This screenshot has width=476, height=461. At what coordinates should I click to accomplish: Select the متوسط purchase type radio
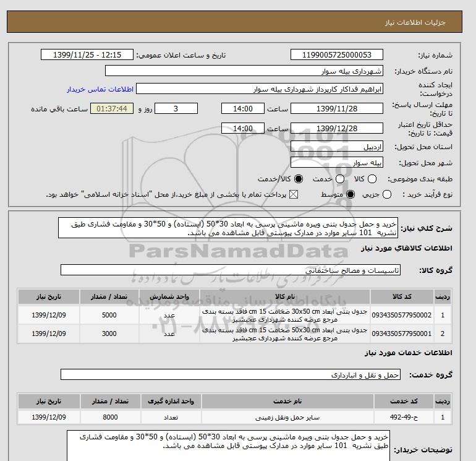point(351,194)
